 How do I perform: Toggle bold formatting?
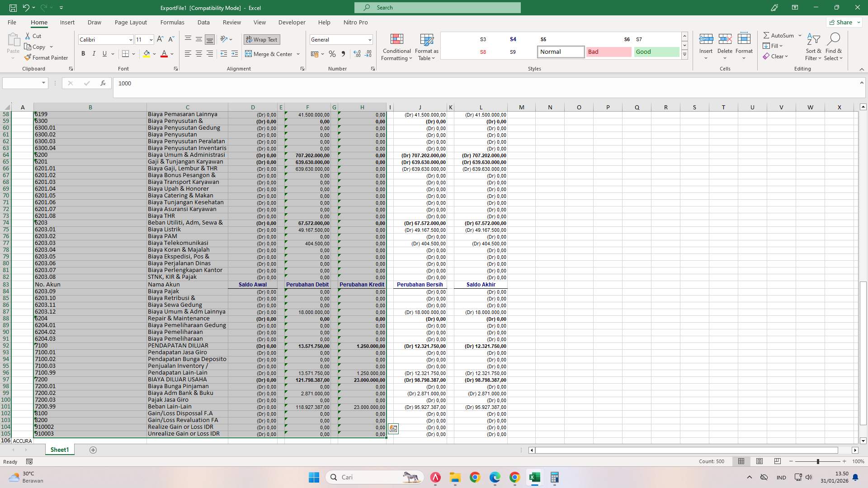point(83,54)
